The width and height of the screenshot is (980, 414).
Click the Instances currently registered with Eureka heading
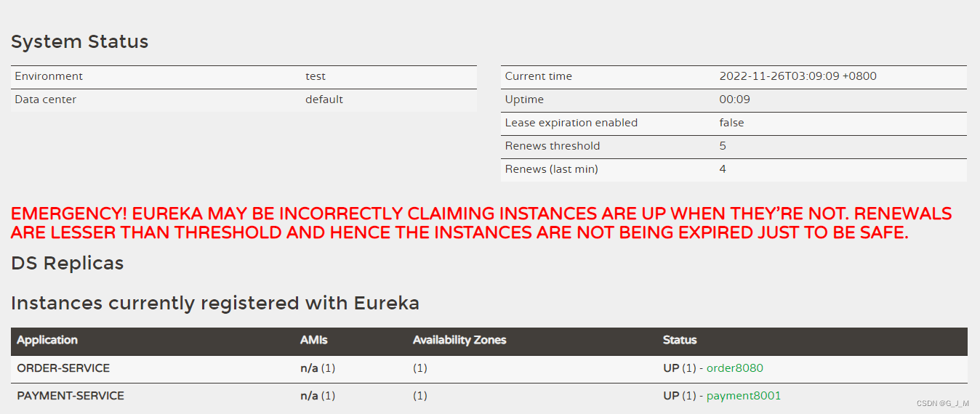click(215, 303)
